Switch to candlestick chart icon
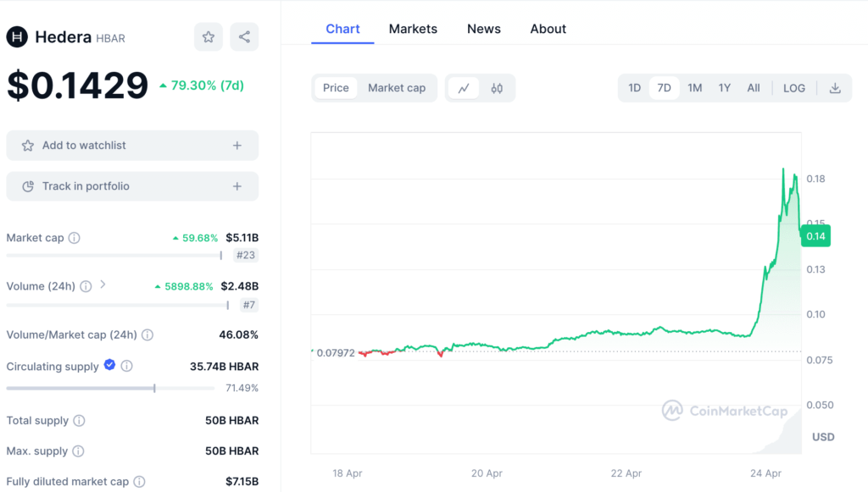Viewport: 868px width, 492px height. tap(497, 88)
